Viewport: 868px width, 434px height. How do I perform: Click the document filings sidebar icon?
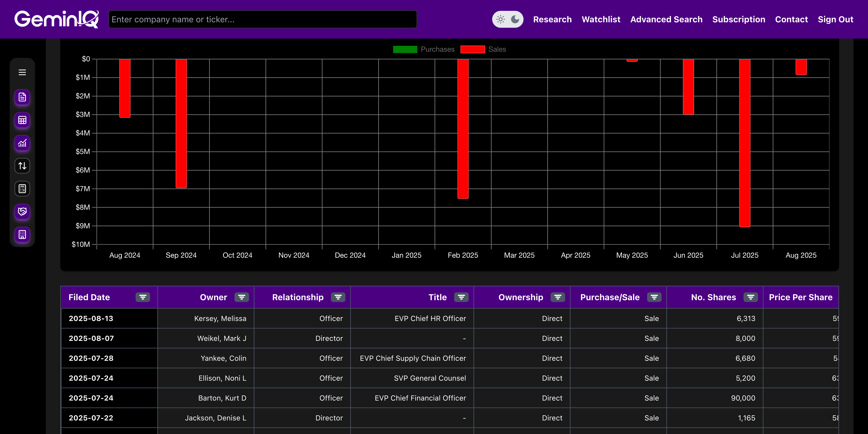pyautogui.click(x=22, y=97)
